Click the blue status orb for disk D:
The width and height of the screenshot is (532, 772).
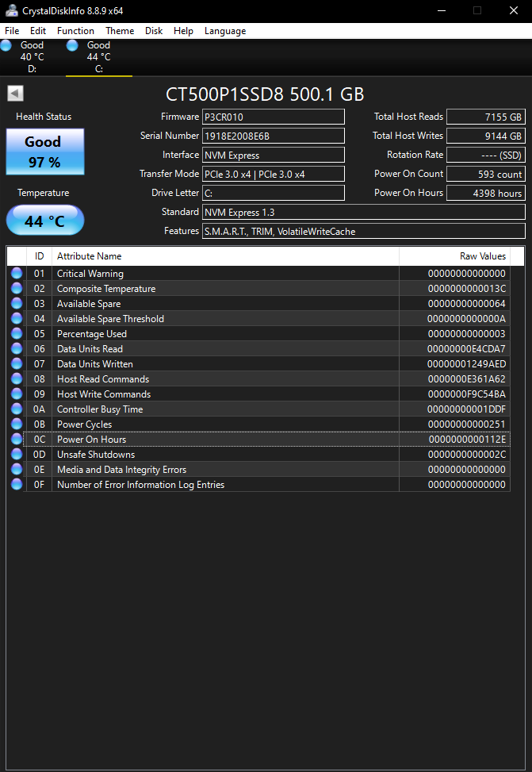tap(6, 45)
